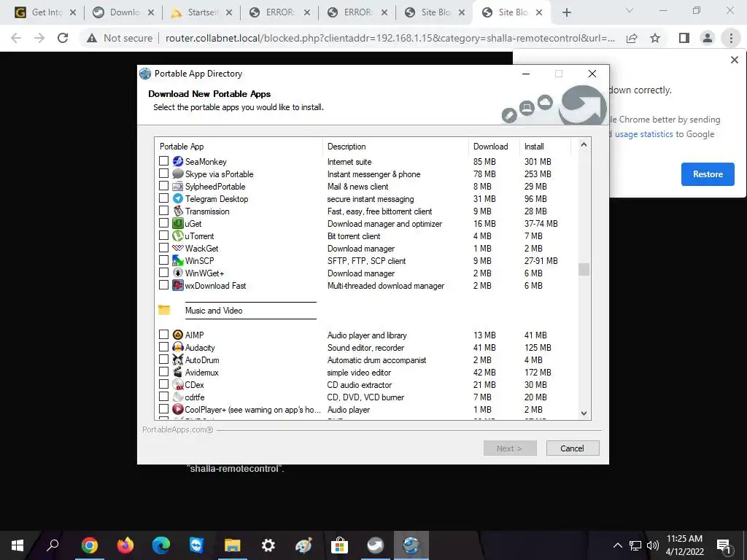Image resolution: width=747 pixels, height=560 pixels.
Task: Dismiss the Chrome restore popup
Action: (734, 60)
